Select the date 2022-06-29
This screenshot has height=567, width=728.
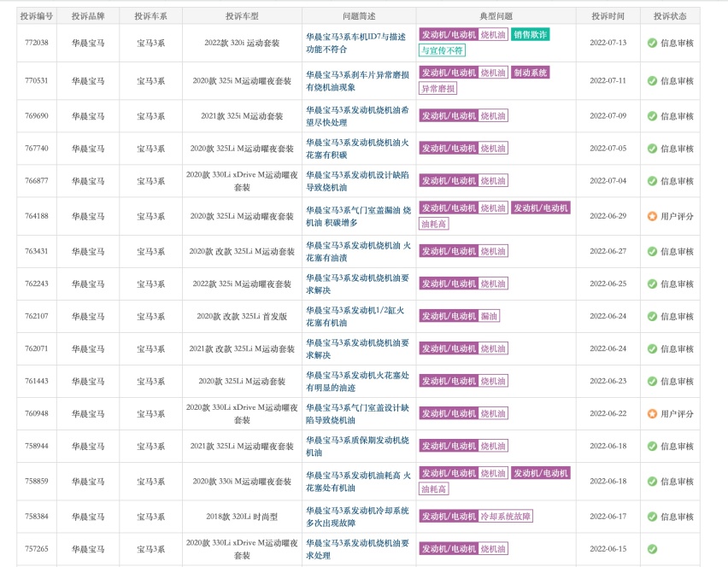(608, 216)
